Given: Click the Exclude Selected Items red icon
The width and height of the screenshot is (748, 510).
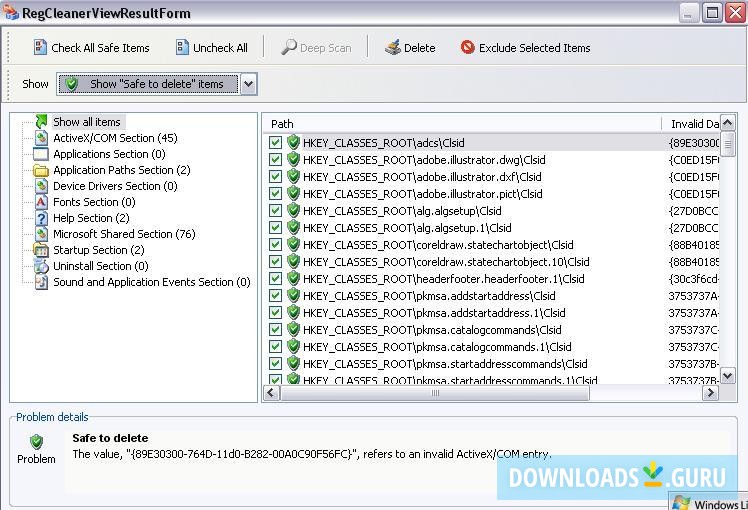Looking at the screenshot, I should click(x=468, y=47).
